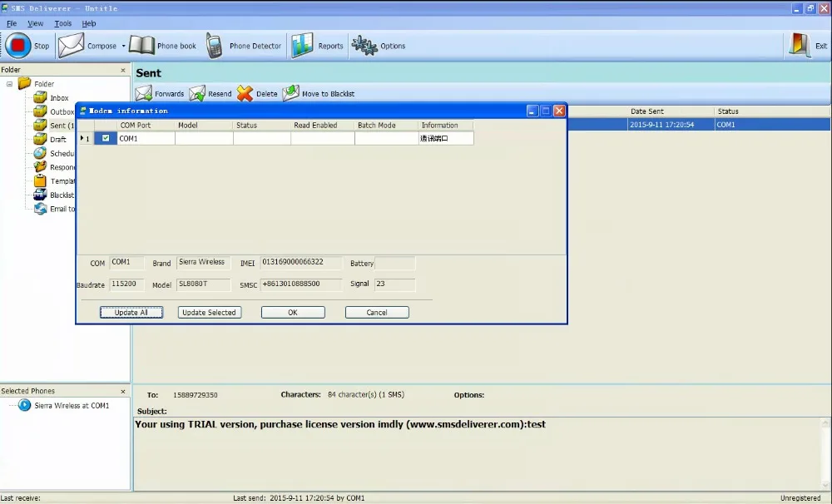Open the Tools menu
This screenshot has height=504, width=832.
(x=63, y=23)
